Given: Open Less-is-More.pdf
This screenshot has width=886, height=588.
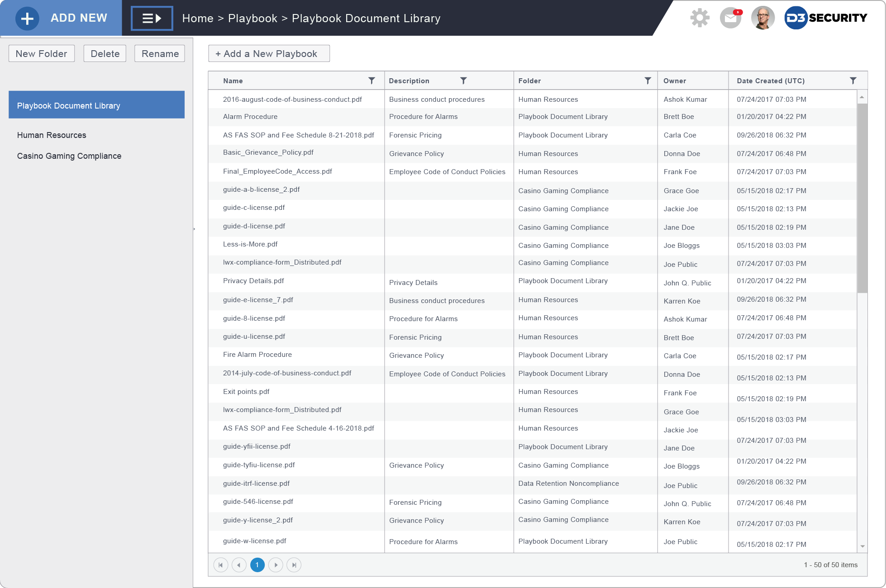Looking at the screenshot, I should coord(250,244).
